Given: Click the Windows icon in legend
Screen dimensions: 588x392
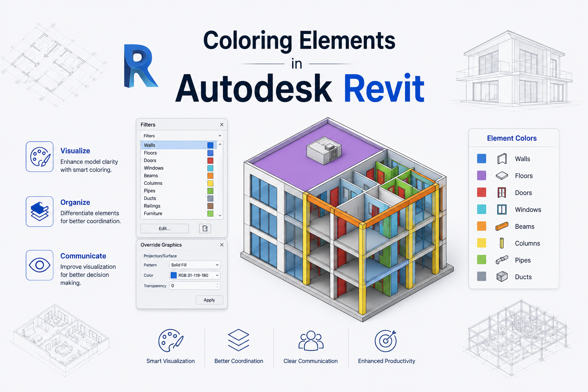Looking at the screenshot, I should point(502,209).
